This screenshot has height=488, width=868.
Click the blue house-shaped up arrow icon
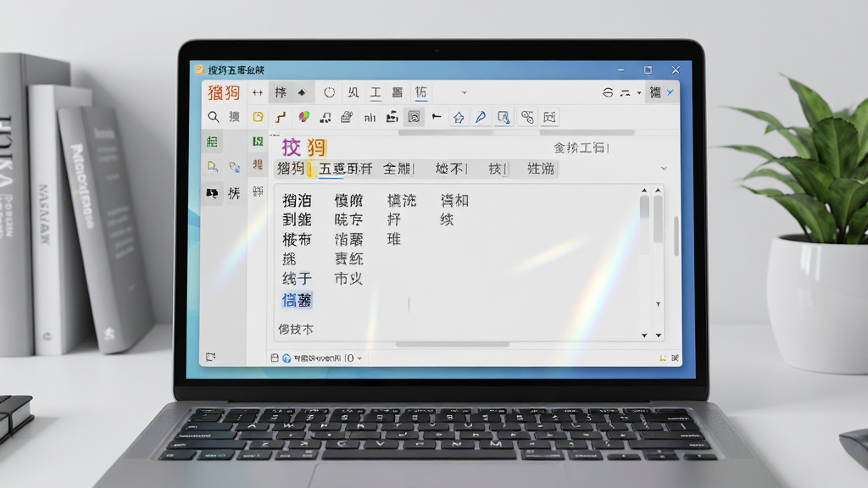tap(459, 117)
